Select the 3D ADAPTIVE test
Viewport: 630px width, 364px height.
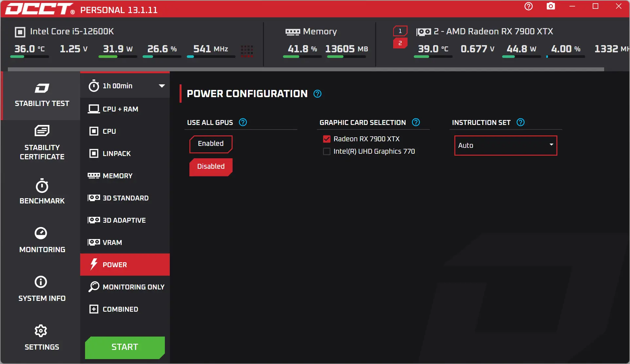[125, 220]
